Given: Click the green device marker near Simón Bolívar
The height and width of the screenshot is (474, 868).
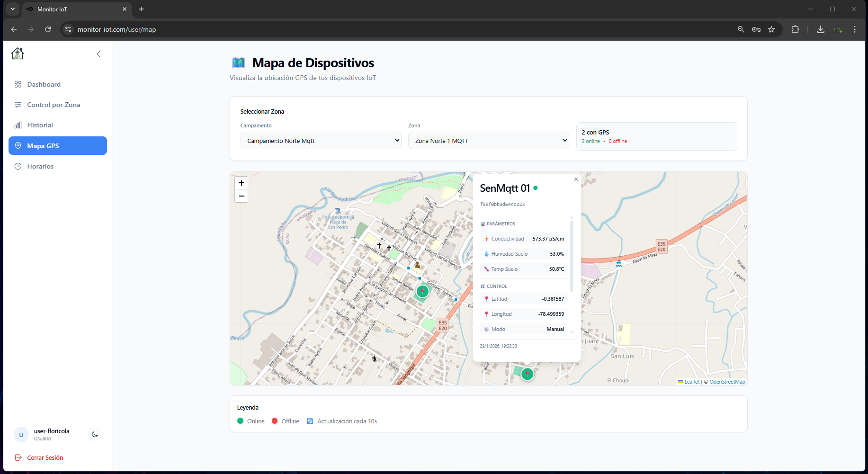Looking at the screenshot, I should click(x=422, y=291).
